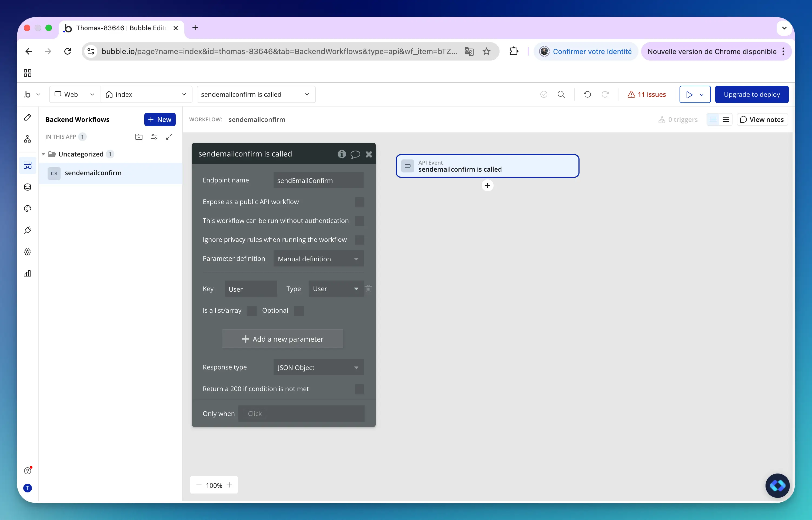Expand the Backend Workflows panel

coord(169,137)
